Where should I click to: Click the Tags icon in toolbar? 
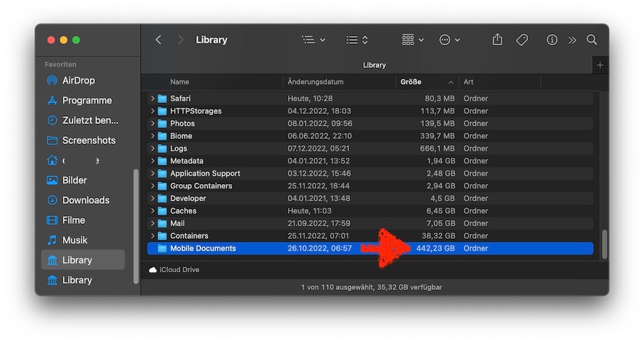point(522,40)
